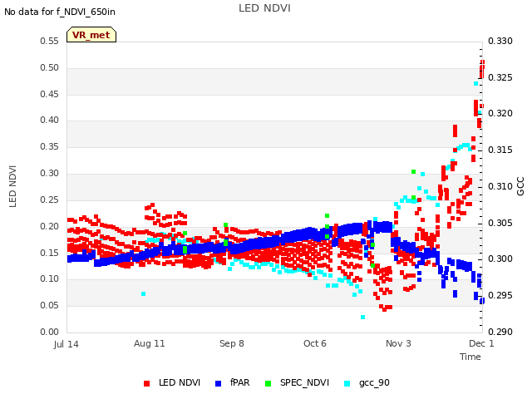Screen dimensions: 532x399
Task: Click the 0.315 GCC axis value
Action: [x=500, y=150]
